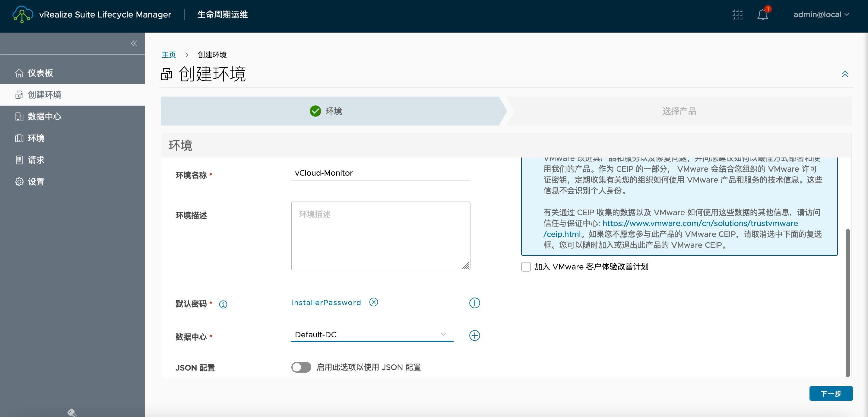Remove installerPassword with the x icon
This screenshot has height=417, width=868.
tap(373, 302)
